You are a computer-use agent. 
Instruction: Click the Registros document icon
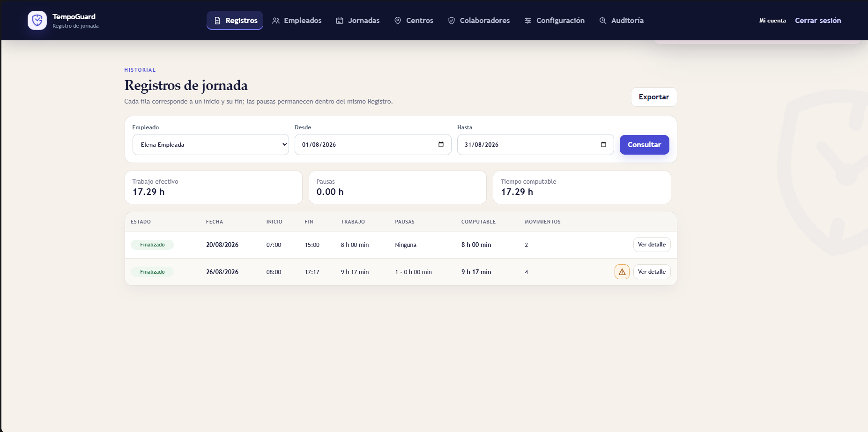[217, 21]
